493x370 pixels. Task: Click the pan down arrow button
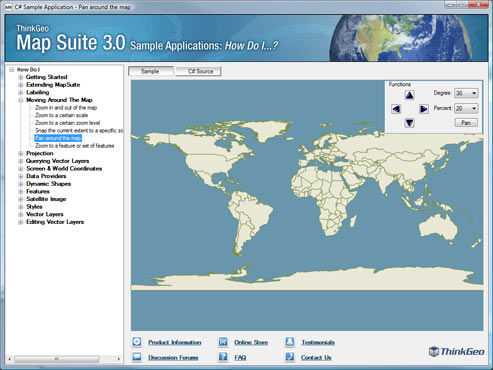click(x=409, y=123)
